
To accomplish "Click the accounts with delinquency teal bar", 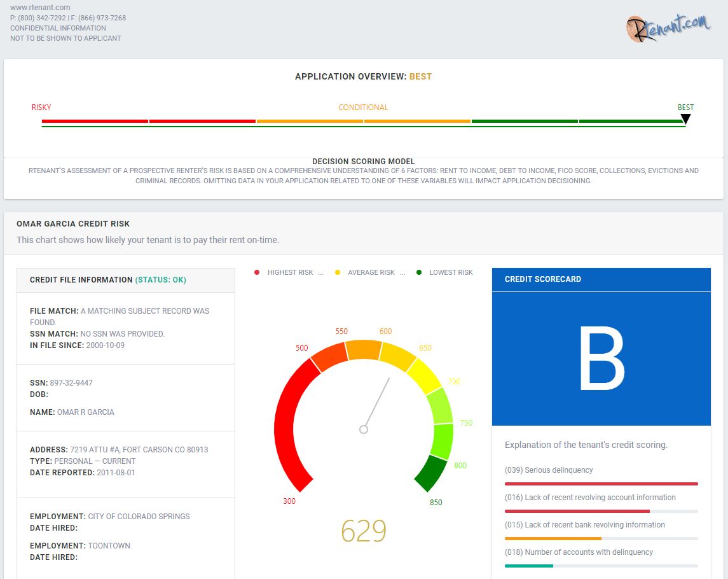I will (x=529, y=566).
